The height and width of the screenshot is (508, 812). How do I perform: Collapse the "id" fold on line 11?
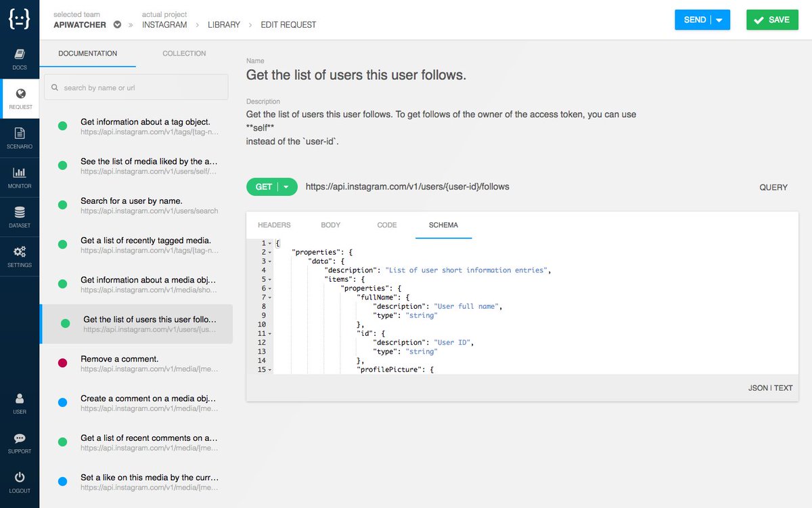pos(270,333)
